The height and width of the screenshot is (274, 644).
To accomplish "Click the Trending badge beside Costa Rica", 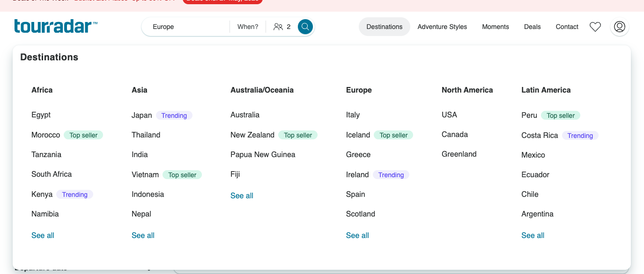I will coord(580,136).
